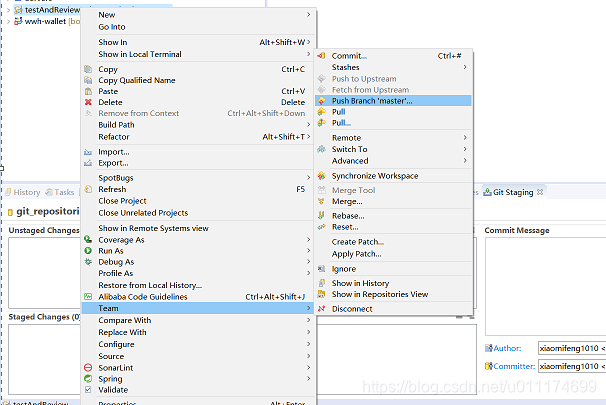Toggle the Validate checkbox
Image resolution: width=606 pixels, height=405 pixels.
(x=88, y=390)
